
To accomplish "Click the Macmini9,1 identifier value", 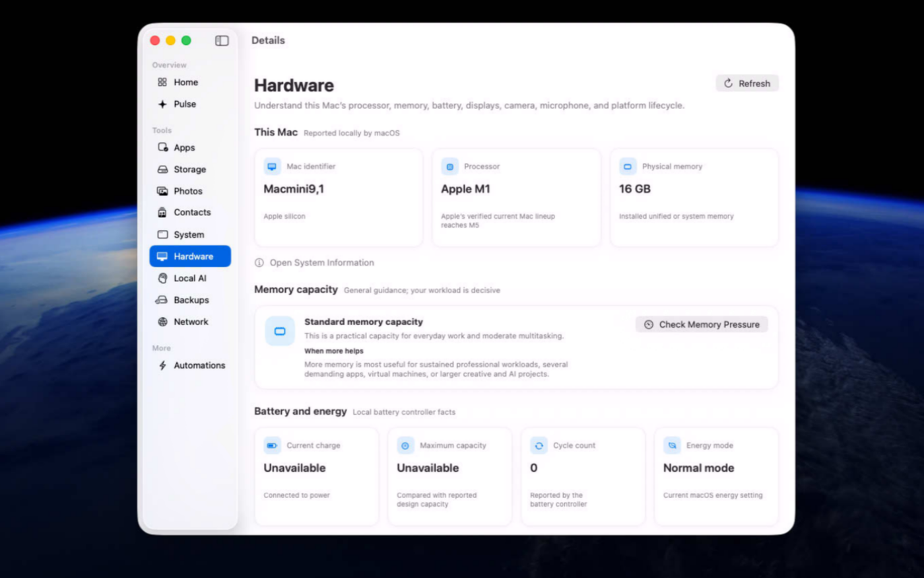I will pos(294,189).
